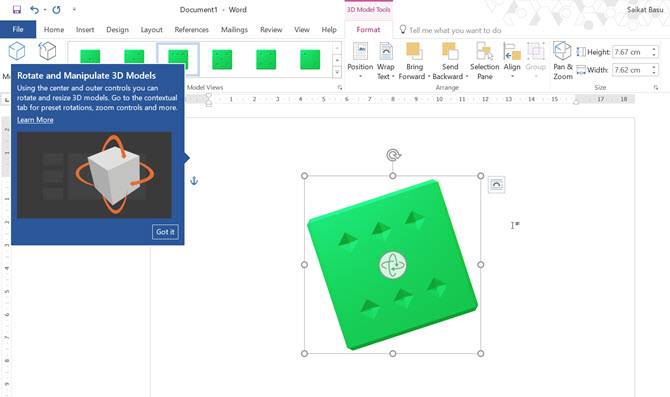Screen dimensions: 670x397
Task: Switch to the Home tab
Action: pos(54,29)
